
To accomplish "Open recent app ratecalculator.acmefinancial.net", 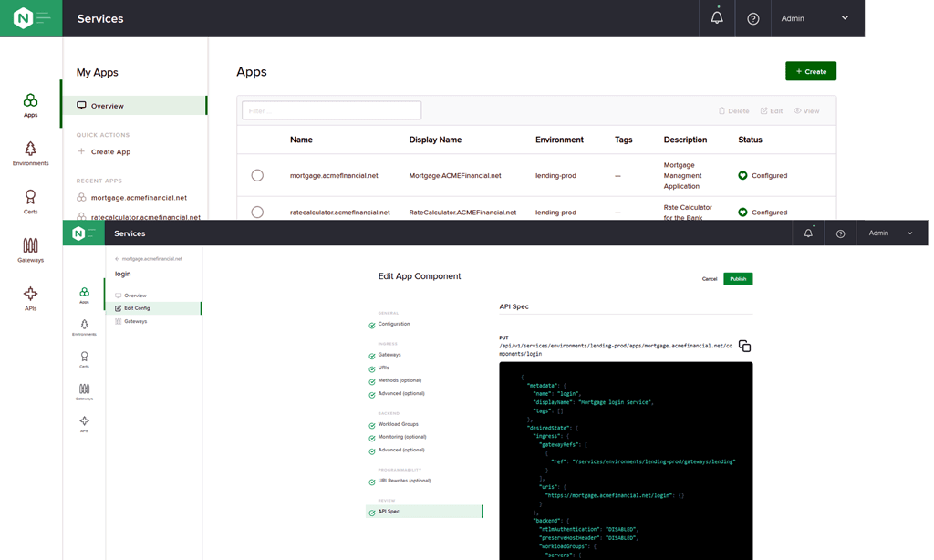I will (139, 217).
